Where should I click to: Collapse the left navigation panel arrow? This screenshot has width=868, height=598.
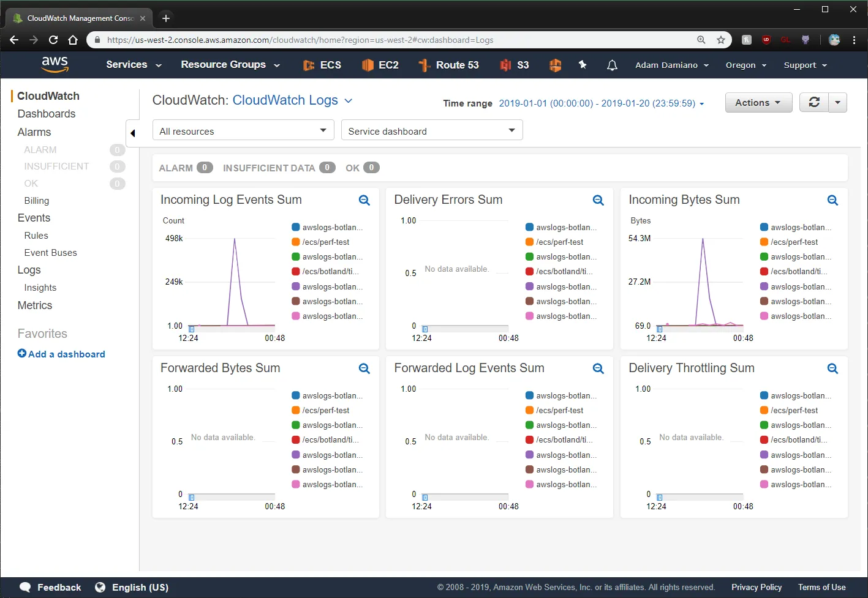[x=132, y=133]
